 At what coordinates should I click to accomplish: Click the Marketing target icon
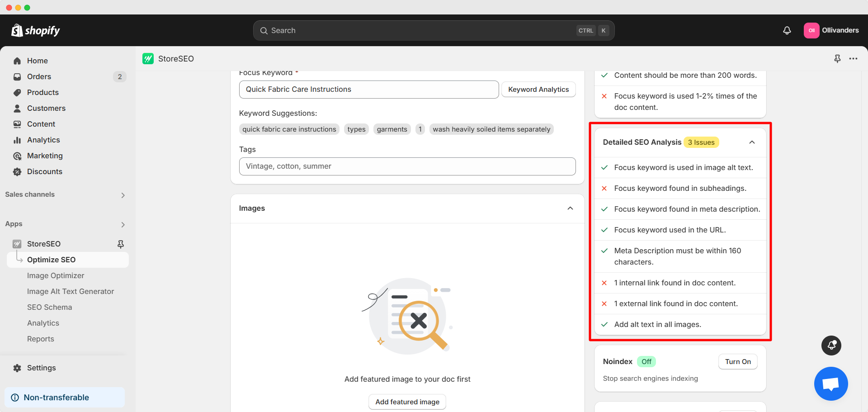click(17, 156)
